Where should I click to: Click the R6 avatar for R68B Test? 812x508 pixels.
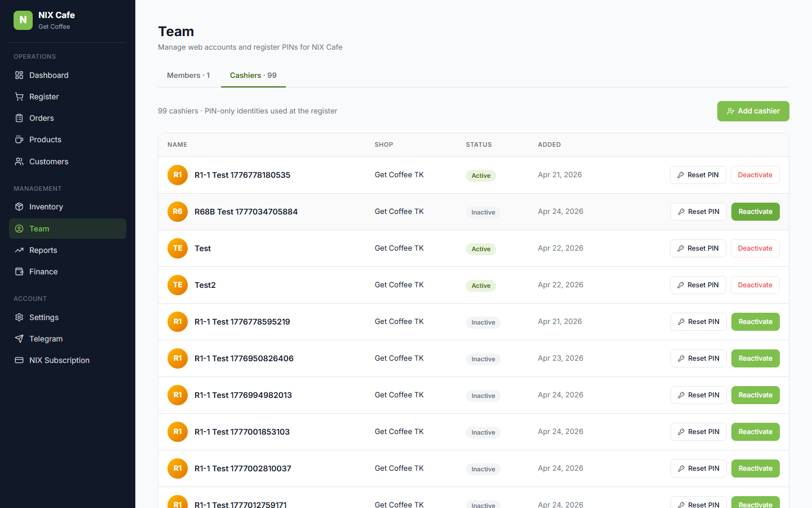(x=178, y=212)
